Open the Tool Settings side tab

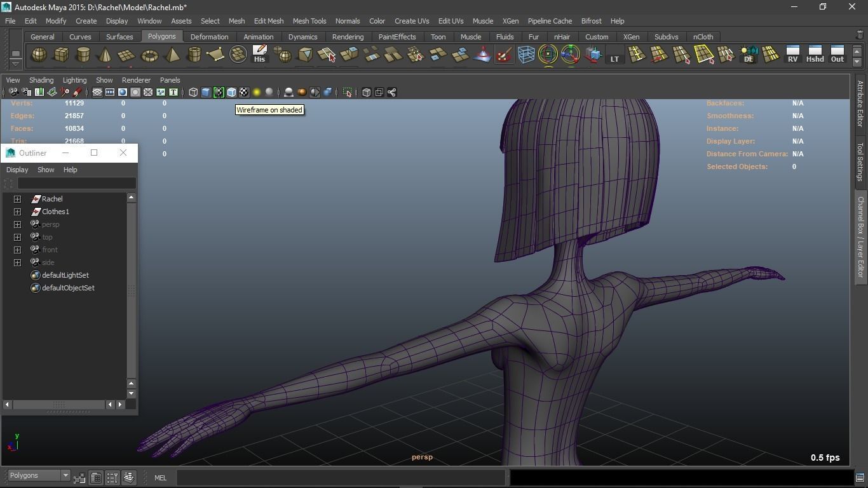click(860, 161)
